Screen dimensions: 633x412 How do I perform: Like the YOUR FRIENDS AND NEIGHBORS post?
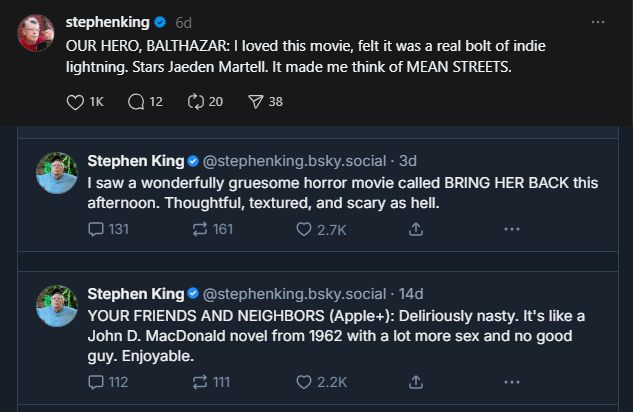(305, 381)
